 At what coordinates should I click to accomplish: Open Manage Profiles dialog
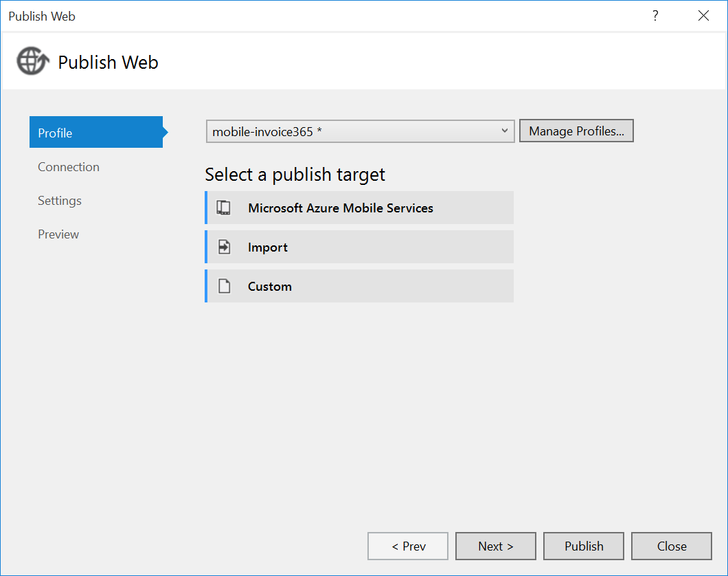point(576,131)
